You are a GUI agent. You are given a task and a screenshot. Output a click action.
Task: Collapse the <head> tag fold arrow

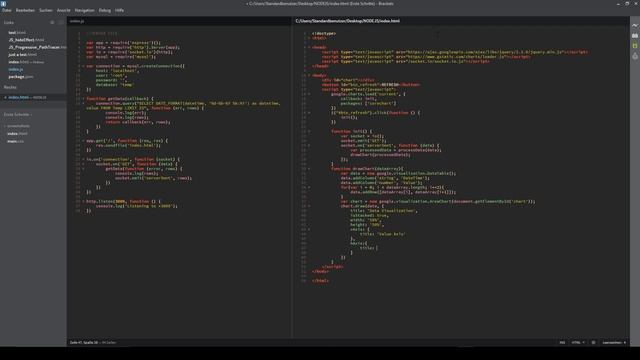[x=309, y=47]
